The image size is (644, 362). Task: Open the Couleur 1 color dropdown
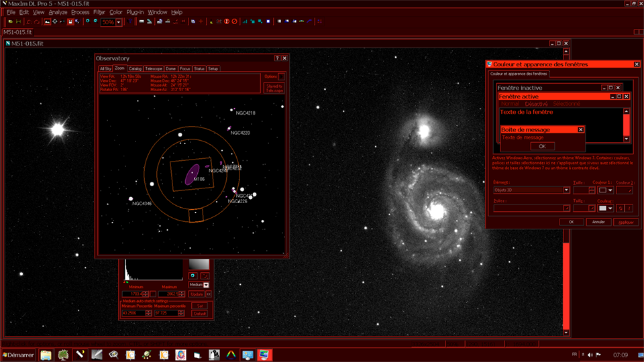tap(605, 190)
